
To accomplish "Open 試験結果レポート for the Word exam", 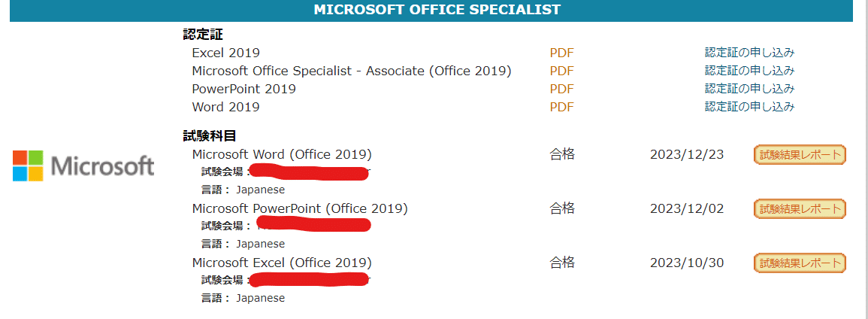I will pos(800,155).
